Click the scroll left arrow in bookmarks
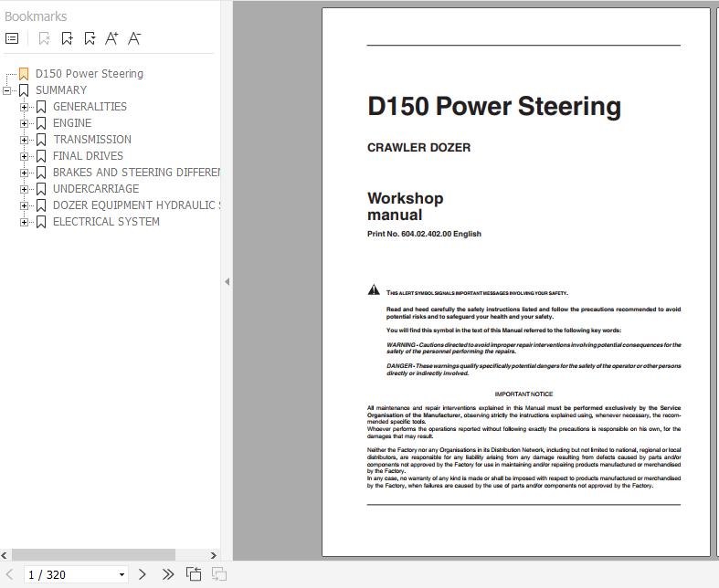 point(5,555)
